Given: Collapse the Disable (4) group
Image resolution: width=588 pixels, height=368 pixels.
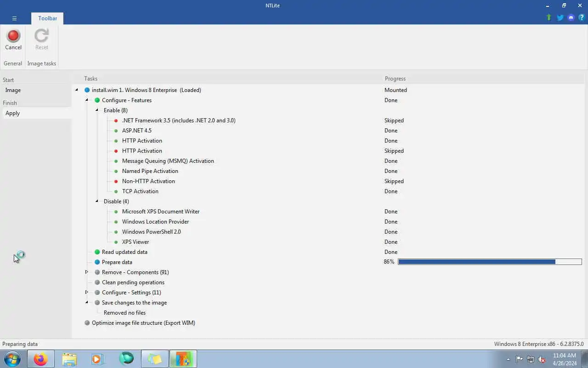Looking at the screenshot, I should coord(97,201).
